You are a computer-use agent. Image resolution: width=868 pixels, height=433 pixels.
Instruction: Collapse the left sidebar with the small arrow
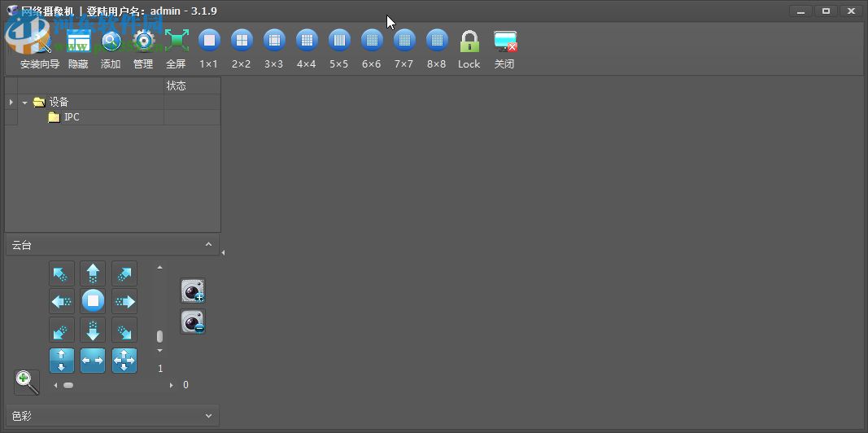coord(223,252)
